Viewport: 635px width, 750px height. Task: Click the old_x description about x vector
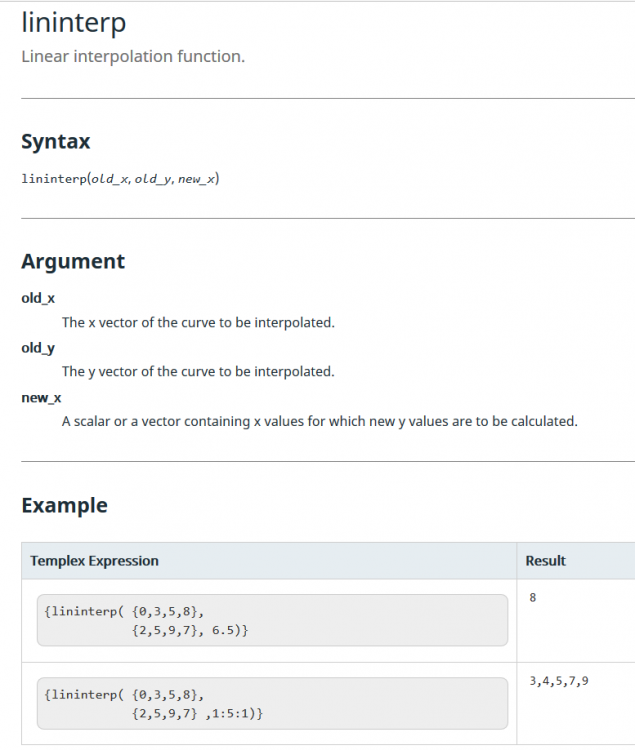point(198,322)
